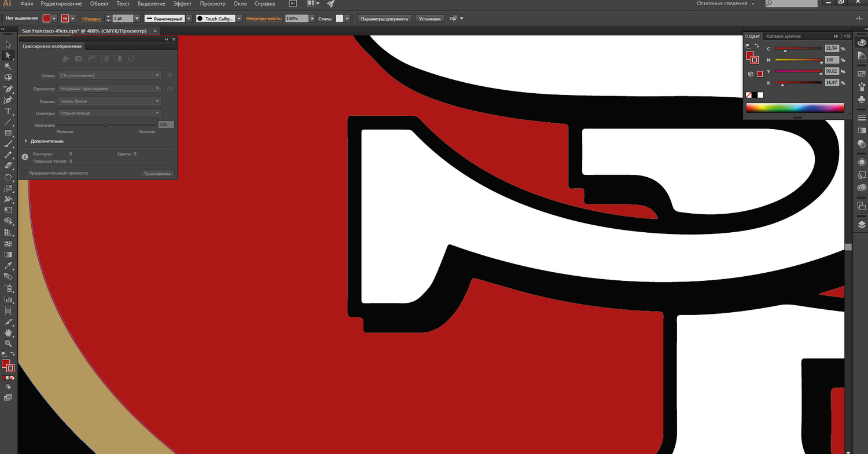
Task: Select the Eraser tool
Action: [x=8, y=166]
